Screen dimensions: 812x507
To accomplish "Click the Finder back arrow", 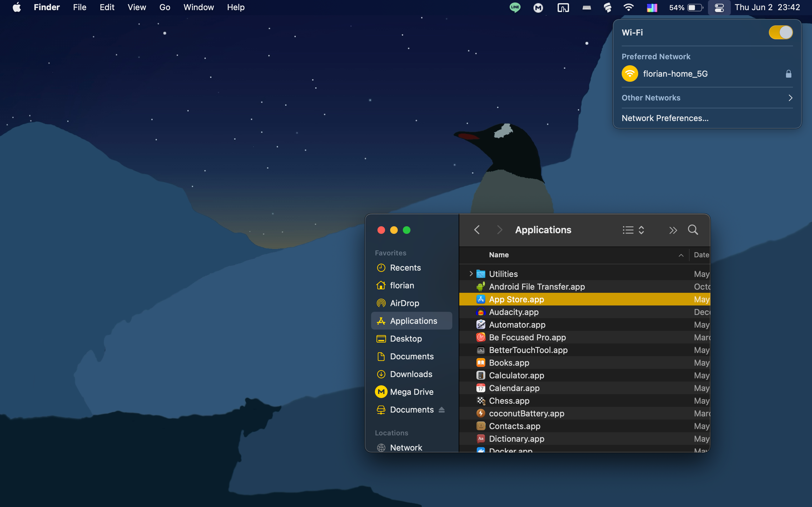I will (x=477, y=230).
